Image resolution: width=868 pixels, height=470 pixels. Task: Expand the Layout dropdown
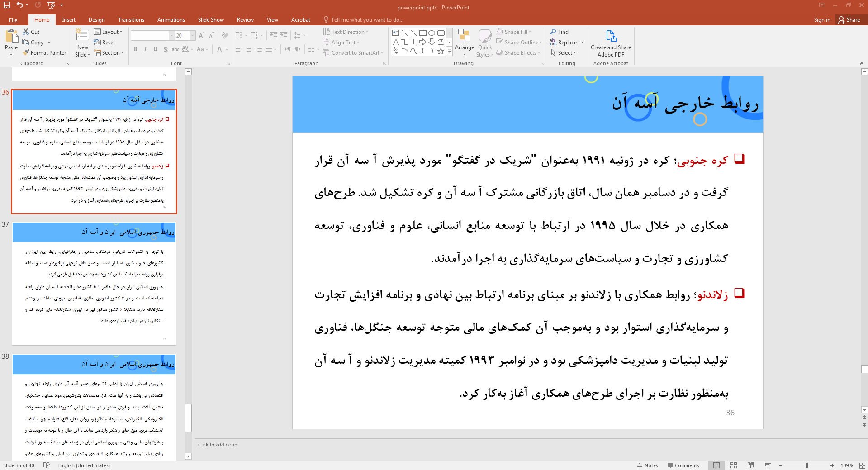[x=108, y=32]
